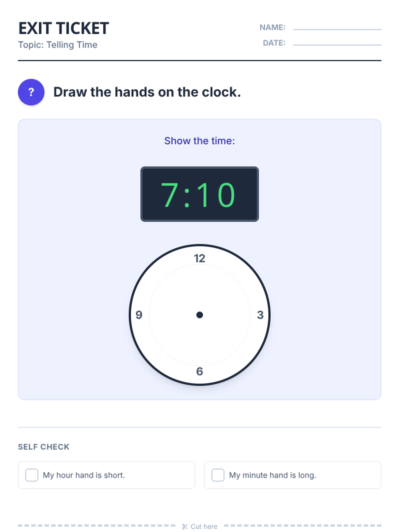Click the number 3 on the clock
Image resolution: width=399 pixels, height=532 pixels.
(260, 315)
